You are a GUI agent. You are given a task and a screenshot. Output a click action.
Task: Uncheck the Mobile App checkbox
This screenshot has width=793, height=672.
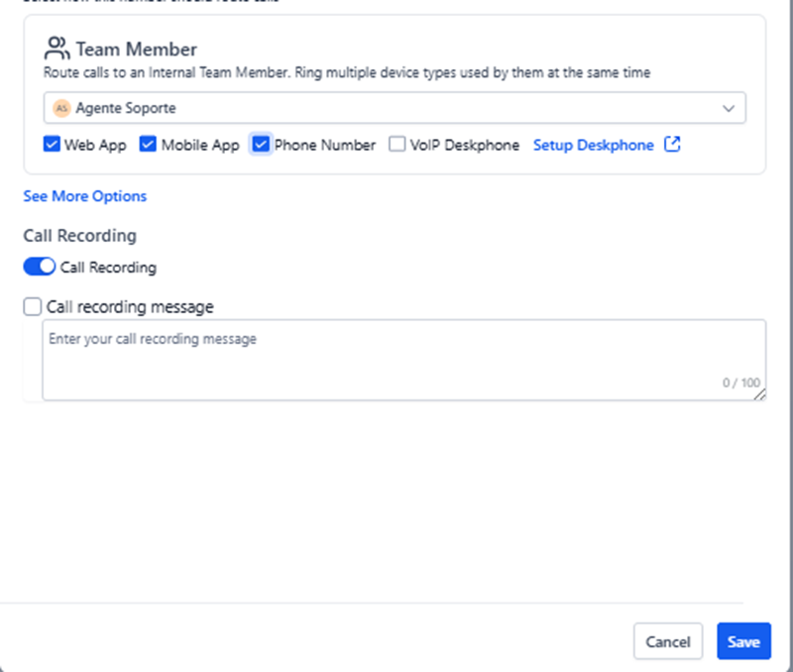tap(149, 145)
